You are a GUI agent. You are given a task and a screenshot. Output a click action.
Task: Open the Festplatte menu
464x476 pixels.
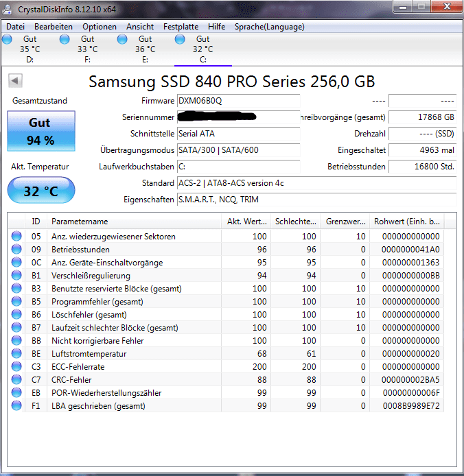[x=181, y=27]
